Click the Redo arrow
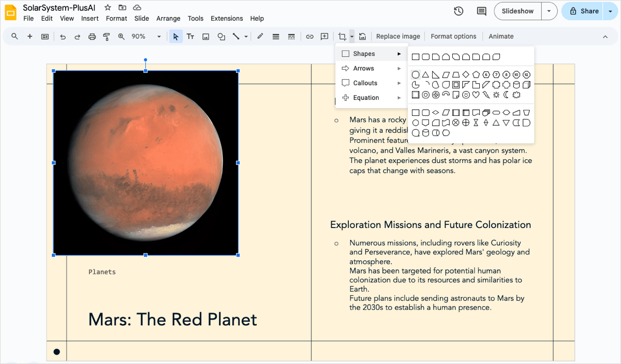 [77, 37]
